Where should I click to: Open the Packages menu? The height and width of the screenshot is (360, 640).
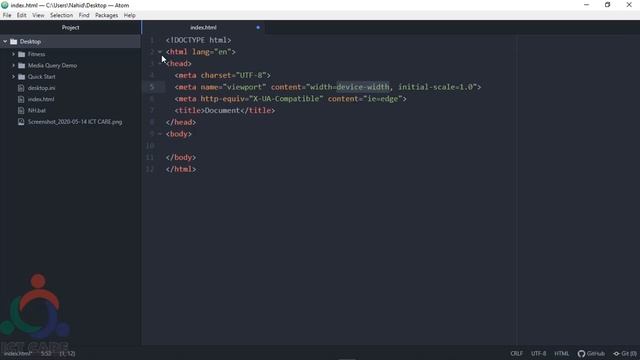[x=107, y=15]
